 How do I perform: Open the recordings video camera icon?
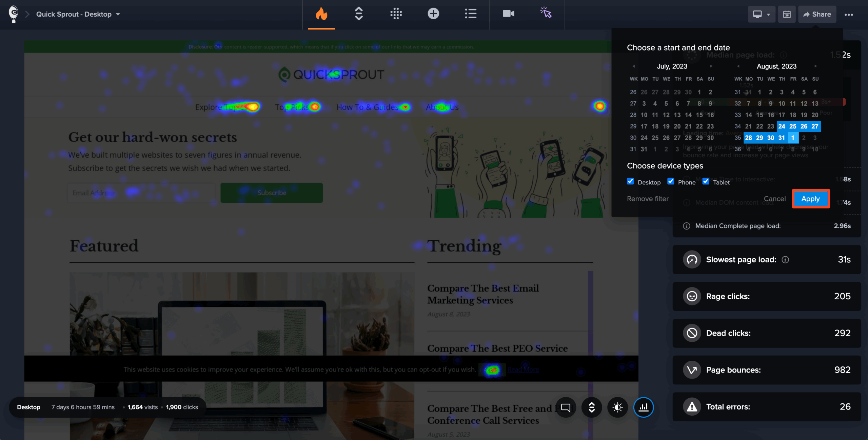(509, 14)
